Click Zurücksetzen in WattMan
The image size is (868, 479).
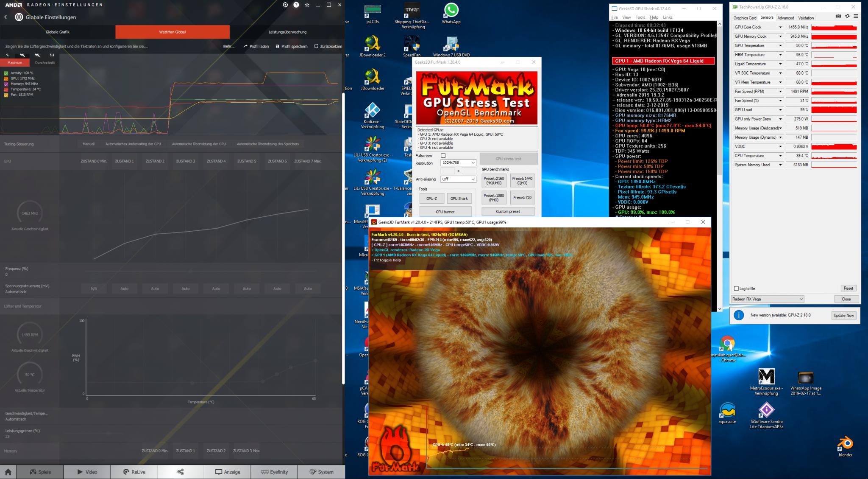pos(328,46)
